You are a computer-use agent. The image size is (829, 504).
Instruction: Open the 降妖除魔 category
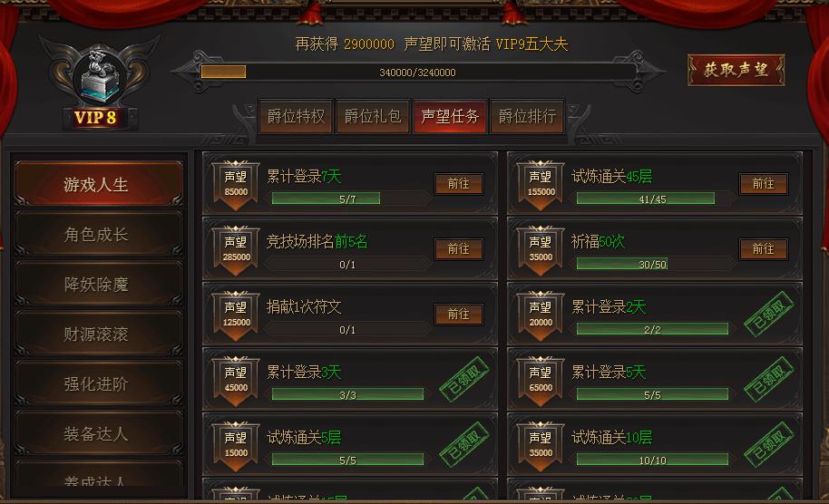[98, 285]
